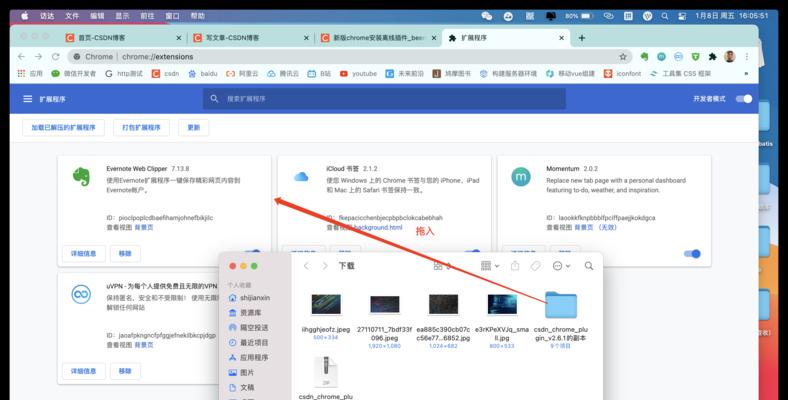
Task: Go forward in the Finder window
Action: (x=325, y=266)
